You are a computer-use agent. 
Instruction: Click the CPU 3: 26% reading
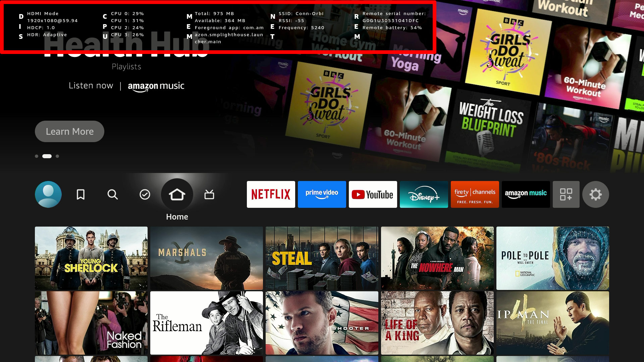[x=127, y=35]
